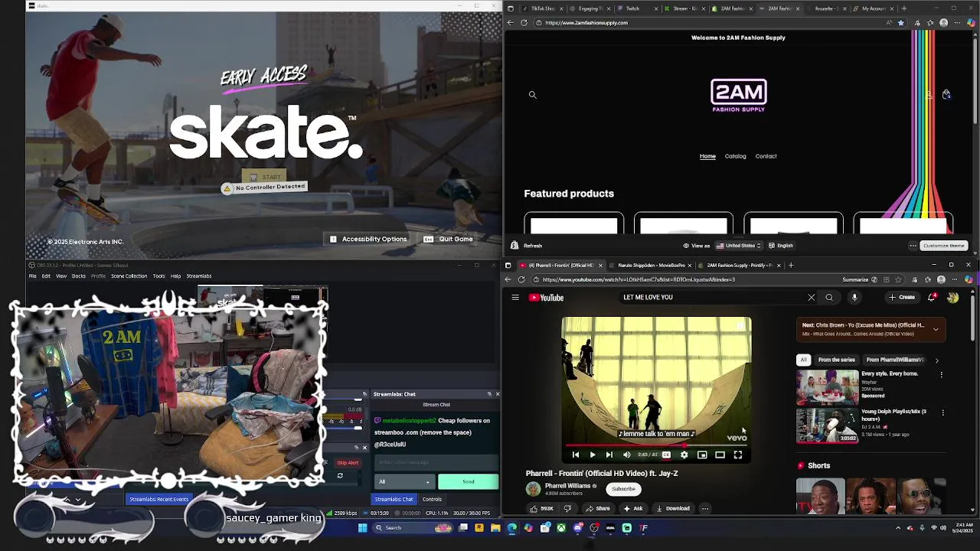980x551 pixels.
Task: Open more options beside Customize theme
Action: (x=913, y=246)
